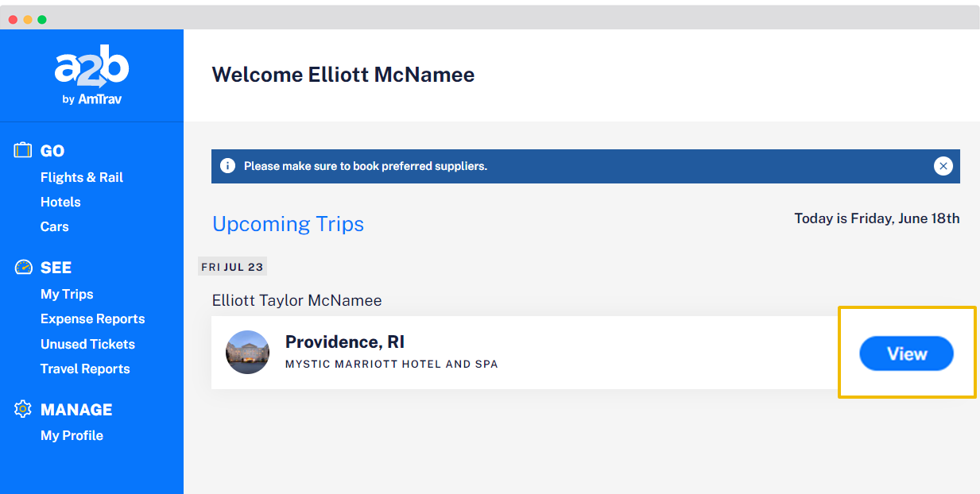
Task: Show Travel Reports
Action: (x=85, y=369)
